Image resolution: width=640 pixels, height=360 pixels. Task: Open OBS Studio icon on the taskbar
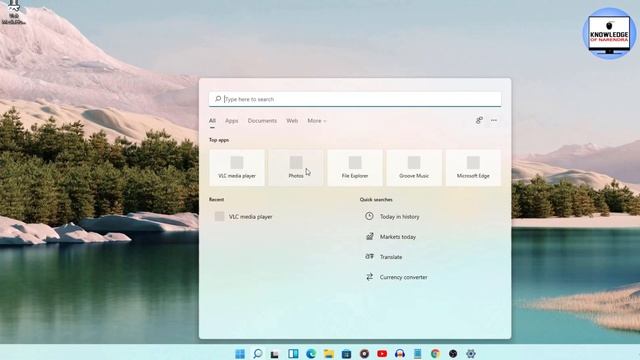[453, 353]
